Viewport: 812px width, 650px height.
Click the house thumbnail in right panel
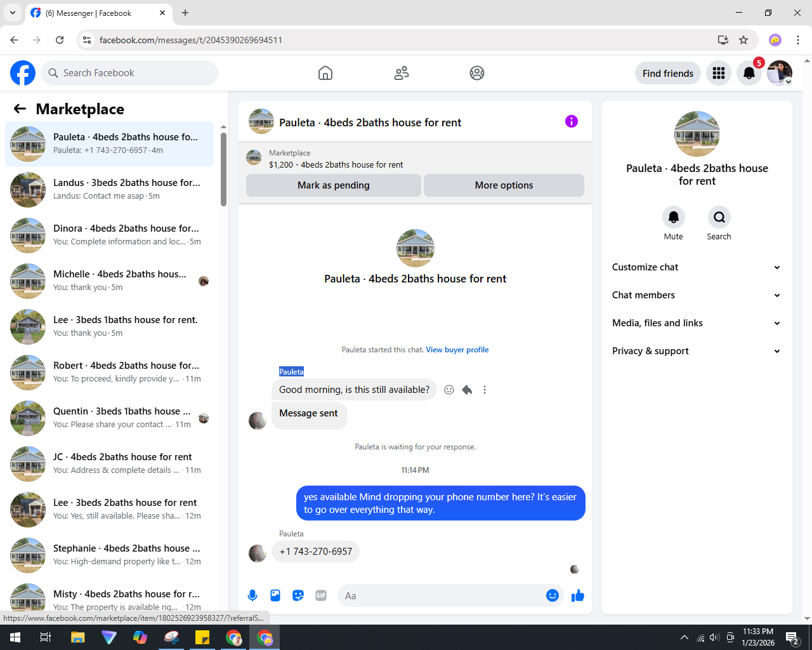pos(697,134)
